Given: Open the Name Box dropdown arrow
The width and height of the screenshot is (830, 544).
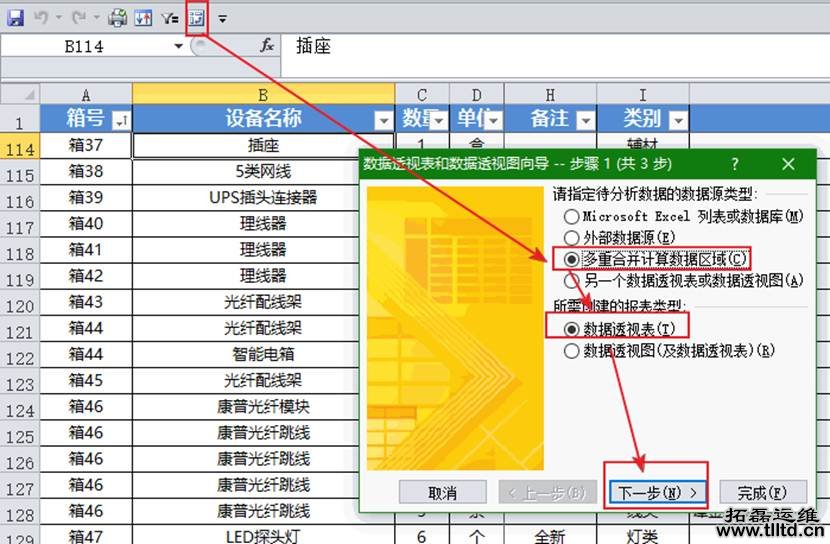Looking at the screenshot, I should pyautogui.click(x=178, y=47).
